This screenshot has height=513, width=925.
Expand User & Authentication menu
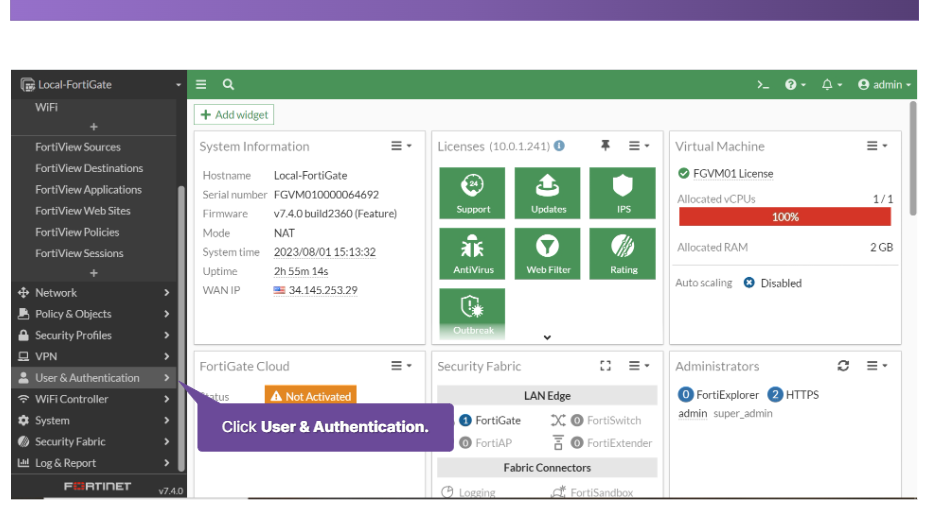tap(94, 377)
